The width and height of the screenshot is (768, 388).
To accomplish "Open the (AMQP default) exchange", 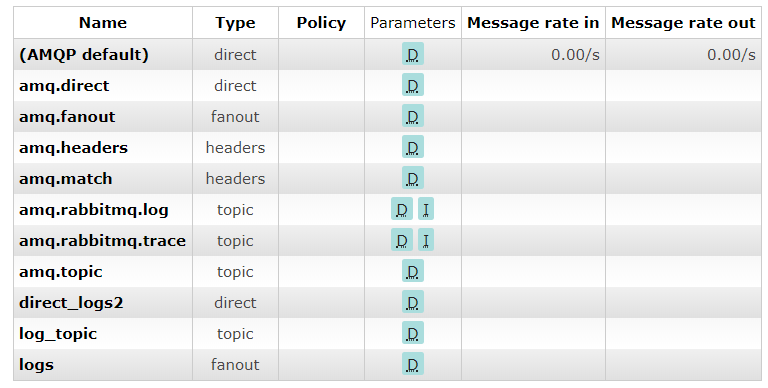I will pos(84,54).
